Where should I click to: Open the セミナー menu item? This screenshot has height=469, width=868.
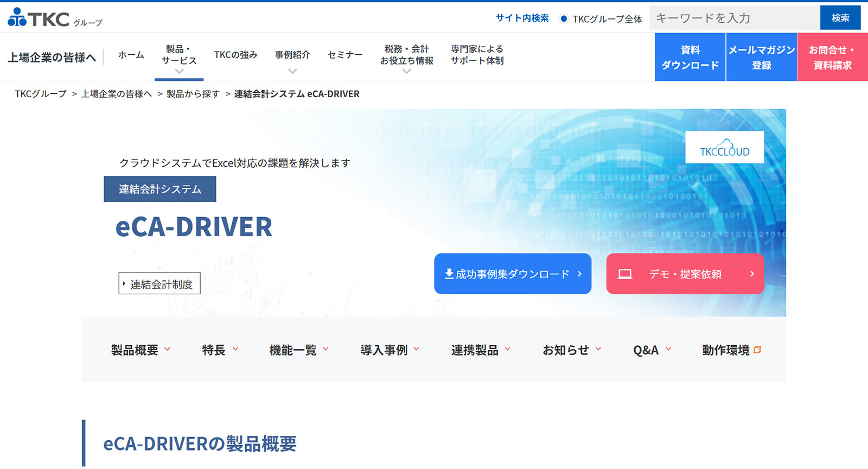point(345,55)
